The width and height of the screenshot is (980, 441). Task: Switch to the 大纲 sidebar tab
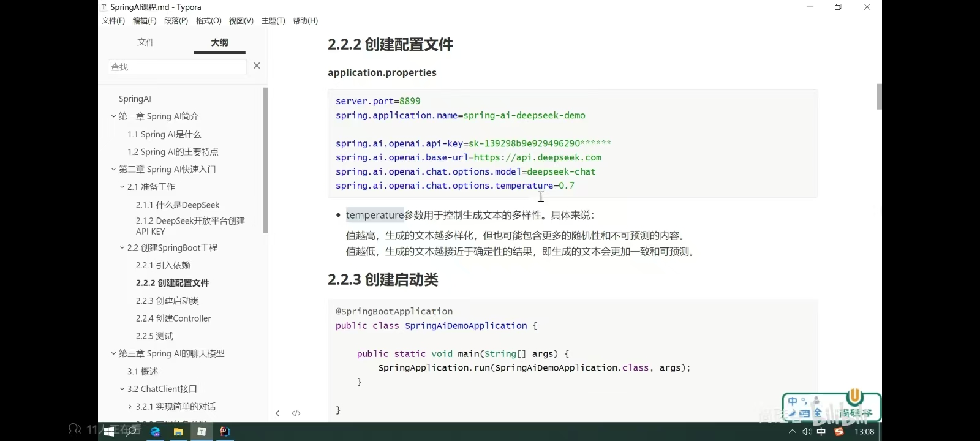(x=219, y=42)
